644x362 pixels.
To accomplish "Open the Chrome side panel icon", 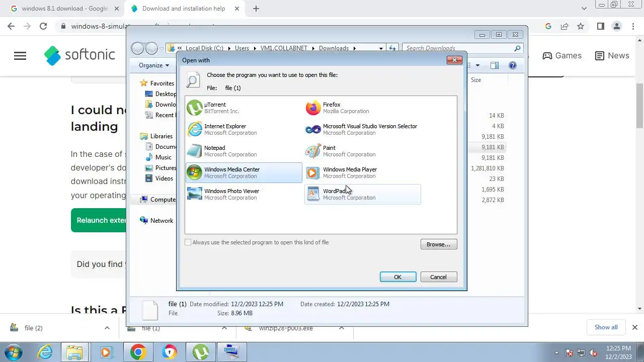I will 600,26.
